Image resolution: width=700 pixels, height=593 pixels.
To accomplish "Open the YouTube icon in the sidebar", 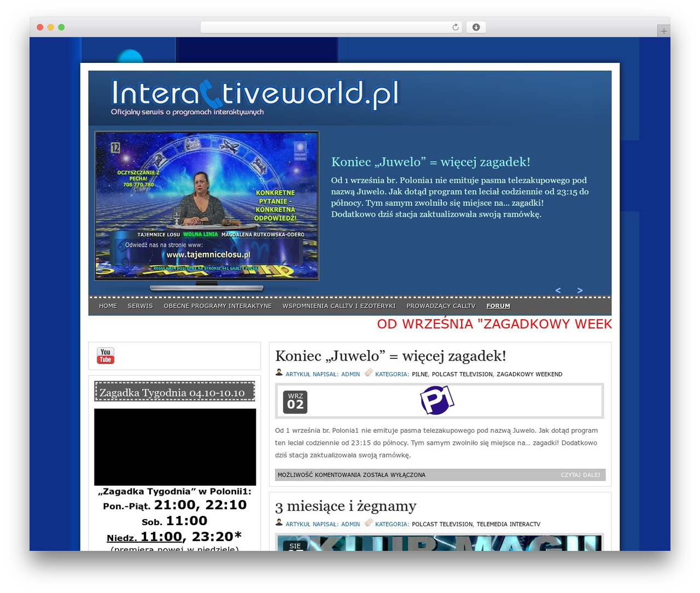I will [106, 356].
